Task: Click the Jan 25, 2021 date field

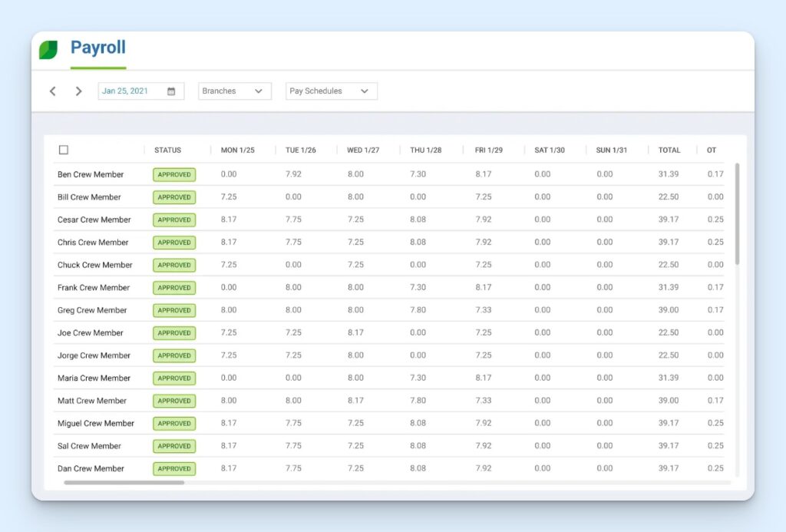Action: pos(141,91)
